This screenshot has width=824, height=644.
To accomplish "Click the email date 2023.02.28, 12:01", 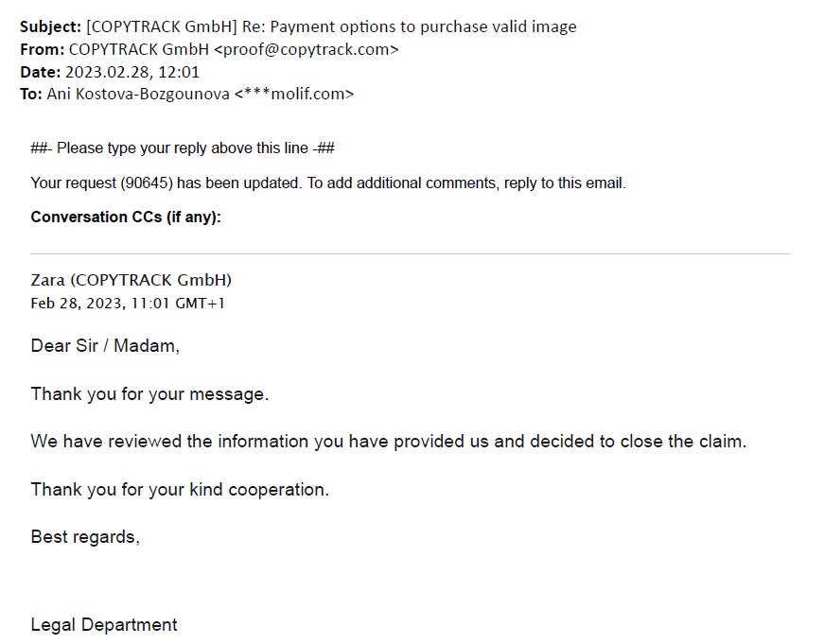I will (132, 72).
